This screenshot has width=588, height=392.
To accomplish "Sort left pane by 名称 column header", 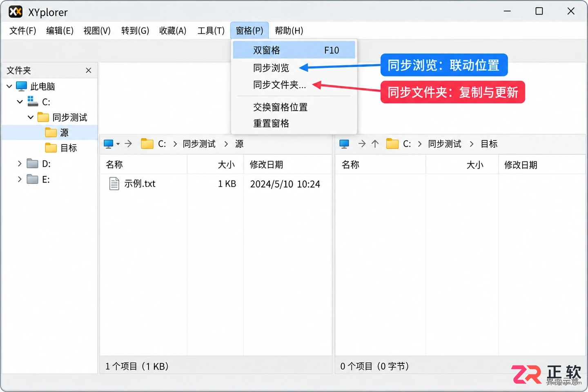I will (143, 165).
